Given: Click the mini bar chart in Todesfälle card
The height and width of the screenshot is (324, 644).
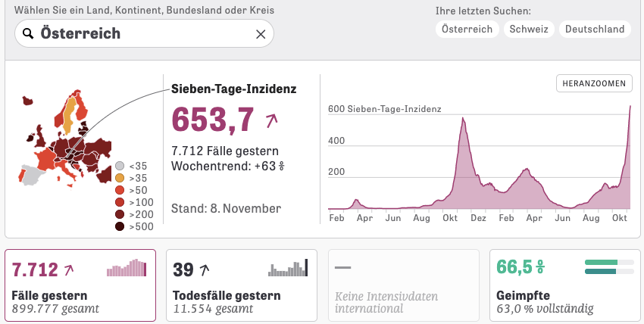Looking at the screenshot, I should pyautogui.click(x=289, y=268).
